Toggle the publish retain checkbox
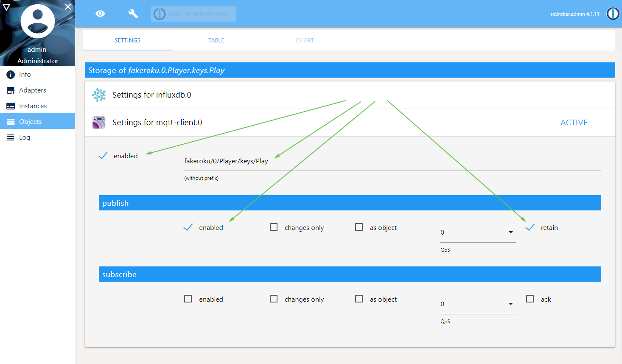622x364 pixels. pyautogui.click(x=530, y=227)
